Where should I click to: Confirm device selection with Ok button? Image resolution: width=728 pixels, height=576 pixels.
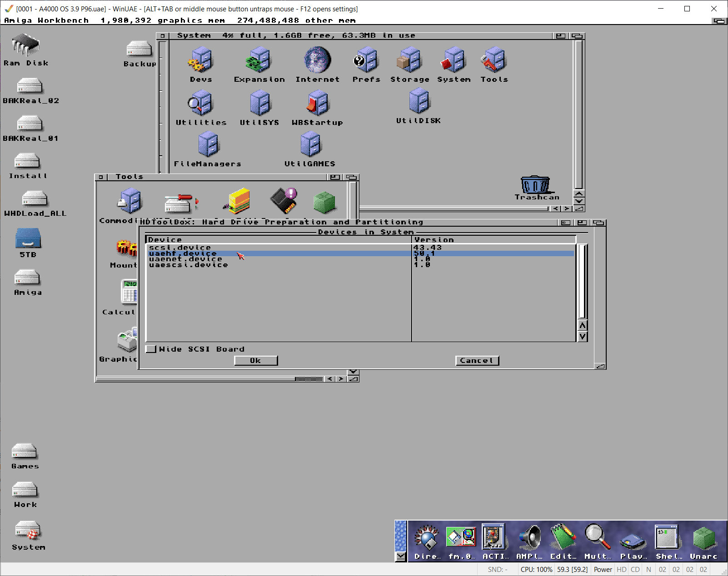click(255, 360)
